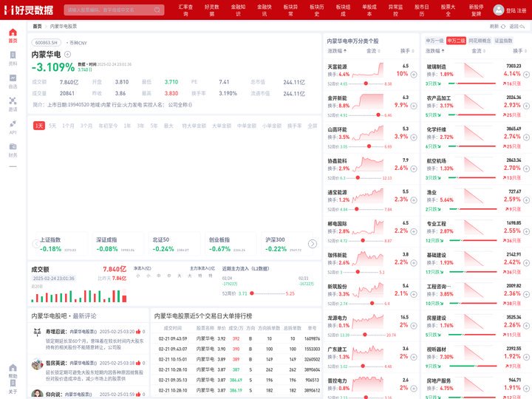Click the 注册 register link
Screen dimensions: 532x399
coord(522,10)
